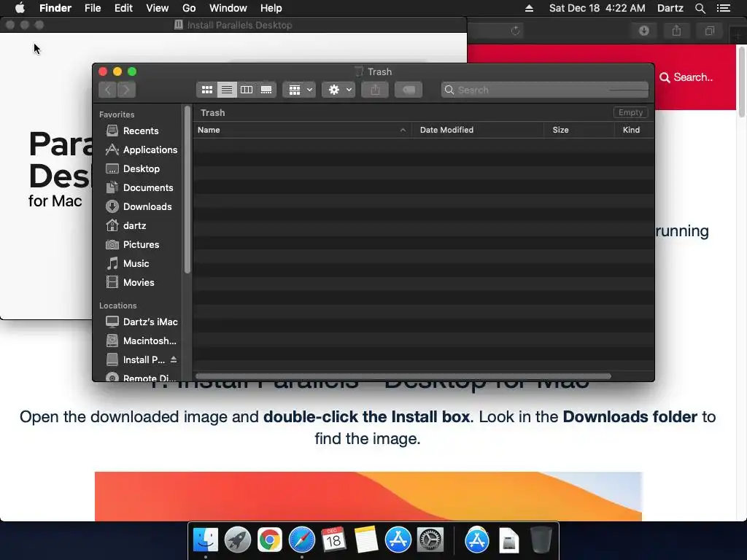Eject the Install P... volume
The width and height of the screenshot is (747, 560).
174,359
